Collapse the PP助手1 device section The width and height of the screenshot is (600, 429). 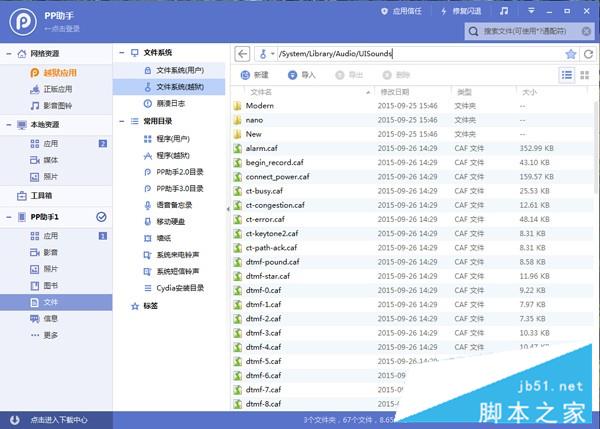pyautogui.click(x=8, y=217)
